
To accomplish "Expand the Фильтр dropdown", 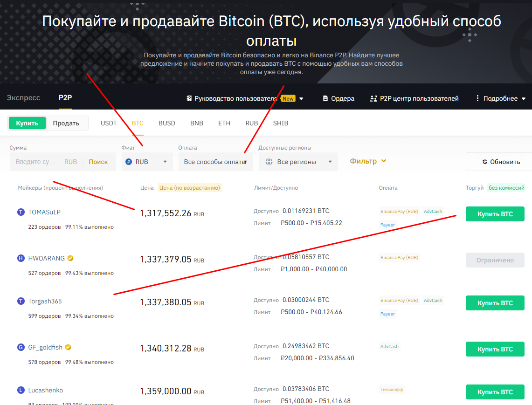I will click(x=368, y=161).
